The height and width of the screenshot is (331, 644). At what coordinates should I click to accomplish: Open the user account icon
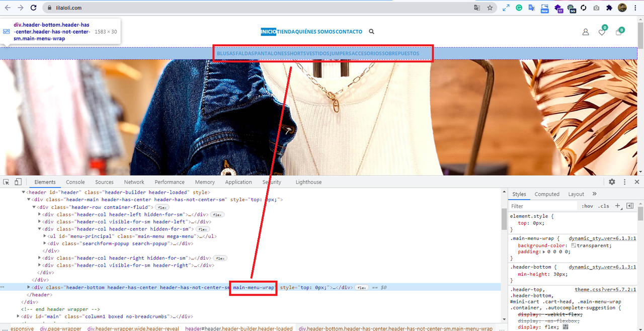(x=586, y=32)
